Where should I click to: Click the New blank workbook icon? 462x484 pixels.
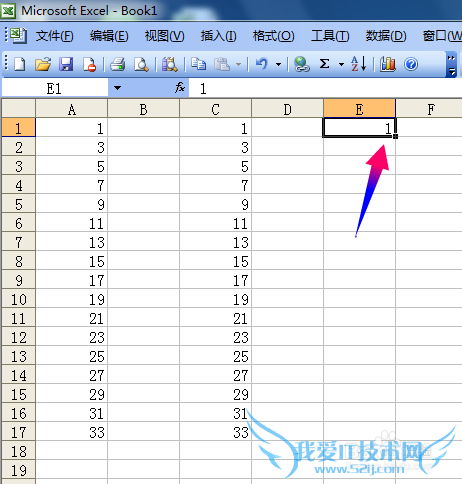point(19,64)
